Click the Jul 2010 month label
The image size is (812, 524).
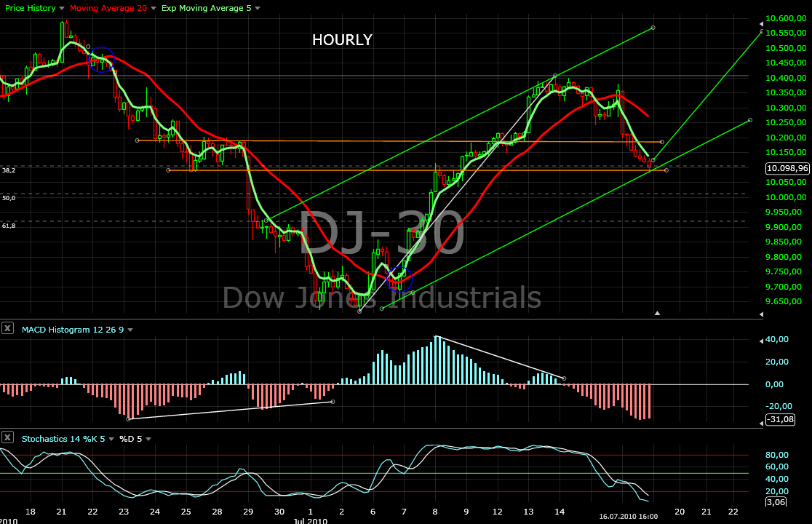pyautogui.click(x=310, y=521)
